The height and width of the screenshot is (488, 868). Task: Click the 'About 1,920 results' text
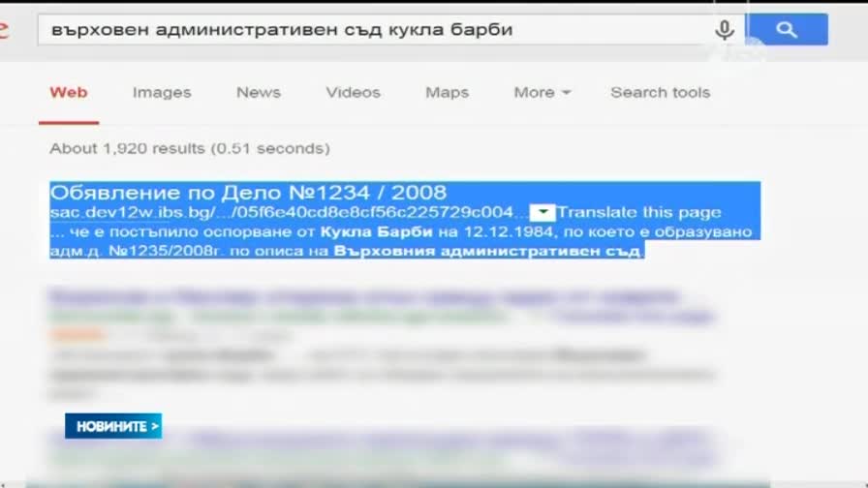pos(189,148)
